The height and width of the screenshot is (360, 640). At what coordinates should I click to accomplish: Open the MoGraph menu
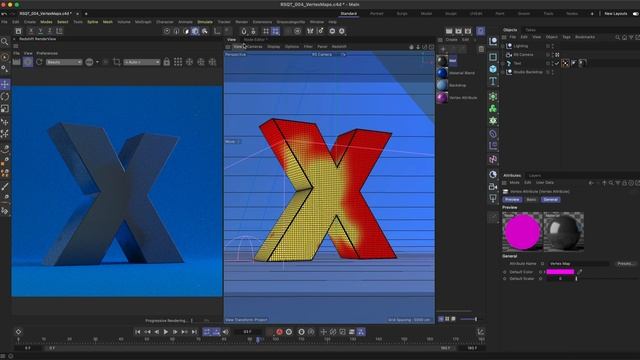click(143, 22)
